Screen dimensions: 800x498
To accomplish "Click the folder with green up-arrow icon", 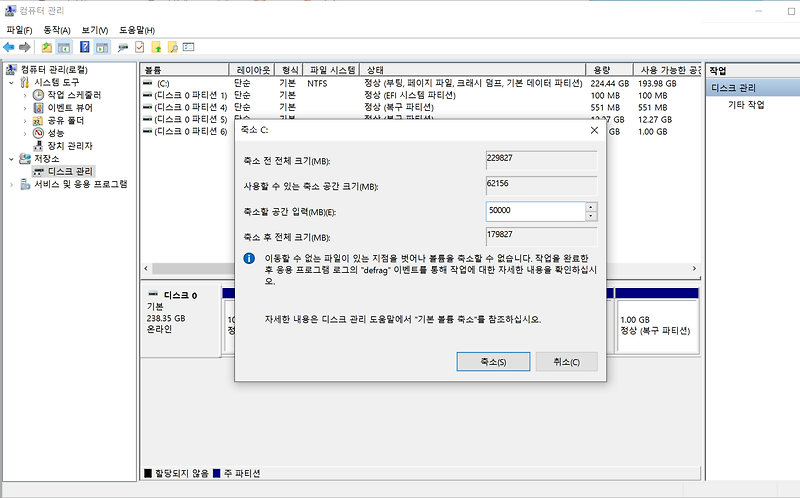I will click(x=156, y=47).
